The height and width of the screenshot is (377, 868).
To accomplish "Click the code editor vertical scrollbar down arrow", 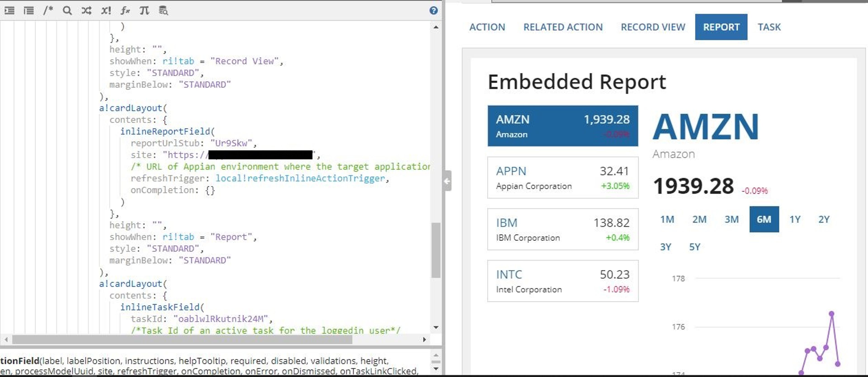I will pyautogui.click(x=436, y=327).
